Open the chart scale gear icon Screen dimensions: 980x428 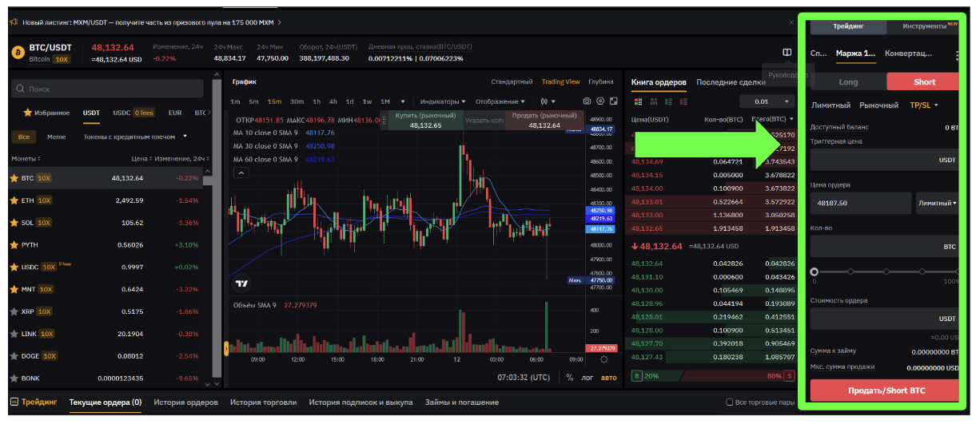tap(604, 359)
